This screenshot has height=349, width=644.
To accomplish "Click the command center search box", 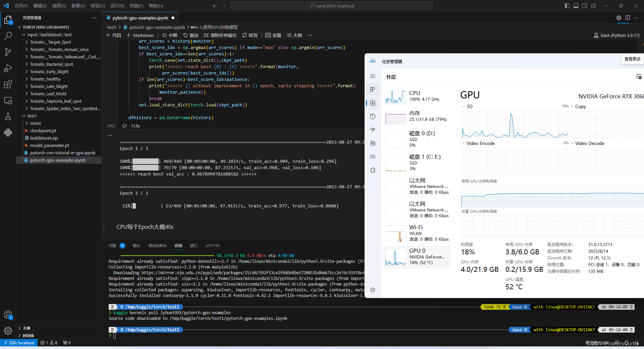I will click(332, 6).
